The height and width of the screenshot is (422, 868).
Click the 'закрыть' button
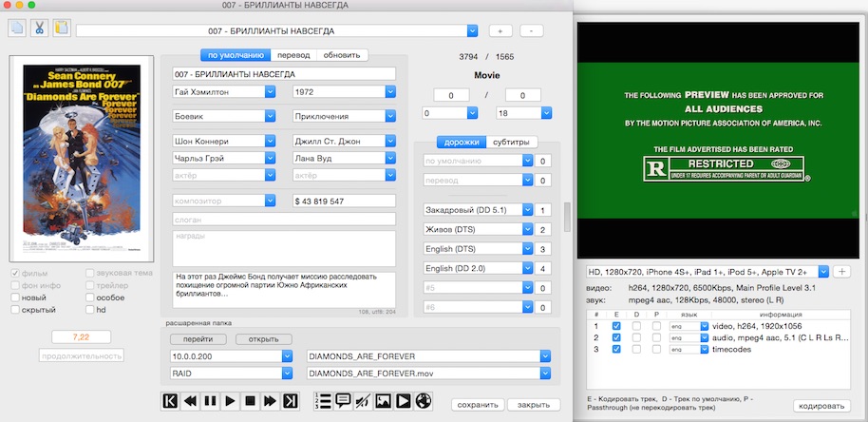(534, 405)
